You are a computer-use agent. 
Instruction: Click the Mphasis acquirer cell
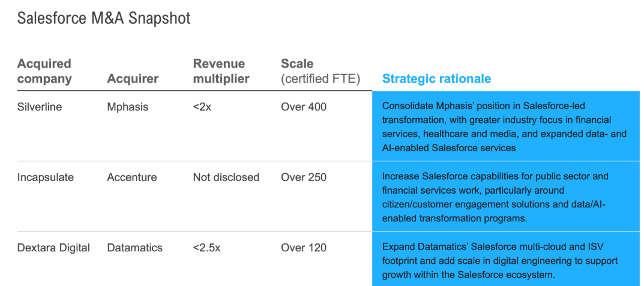click(127, 107)
